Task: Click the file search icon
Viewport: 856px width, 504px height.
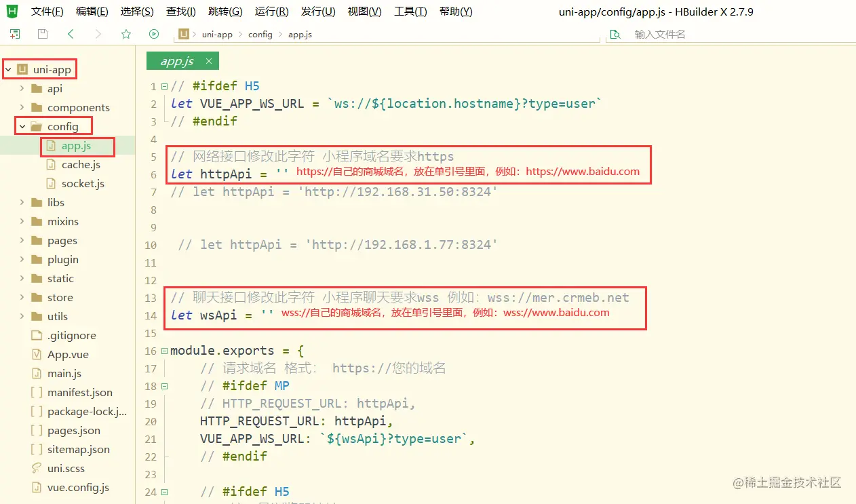Action: point(615,34)
